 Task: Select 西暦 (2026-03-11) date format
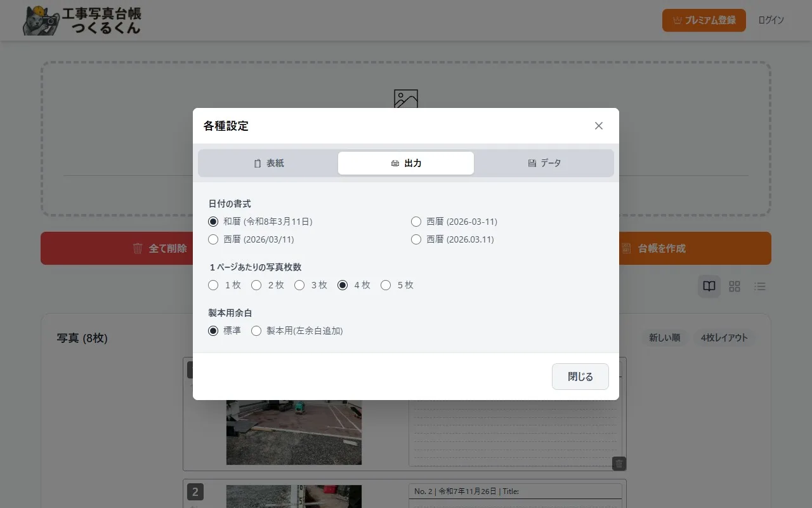click(416, 222)
